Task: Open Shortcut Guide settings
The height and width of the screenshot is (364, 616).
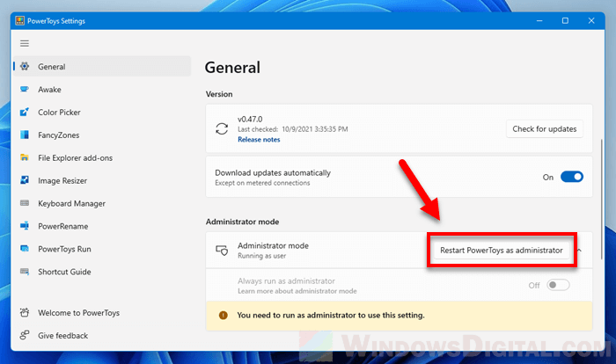Action: click(102, 272)
